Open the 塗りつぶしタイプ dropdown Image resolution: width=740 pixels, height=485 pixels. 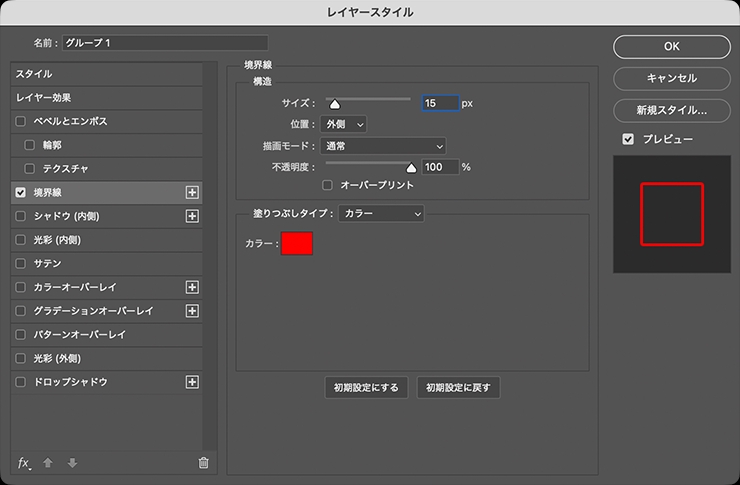pyautogui.click(x=381, y=213)
